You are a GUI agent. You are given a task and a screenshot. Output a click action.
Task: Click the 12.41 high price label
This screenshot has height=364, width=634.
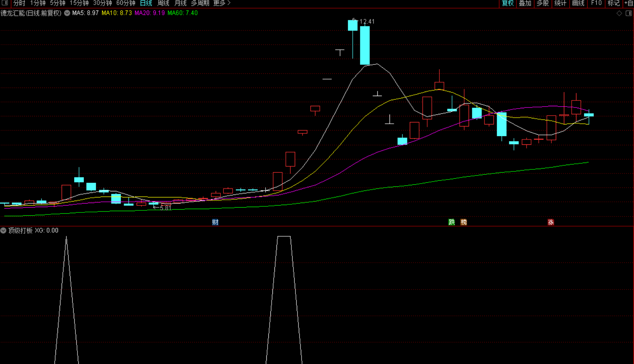click(x=367, y=21)
